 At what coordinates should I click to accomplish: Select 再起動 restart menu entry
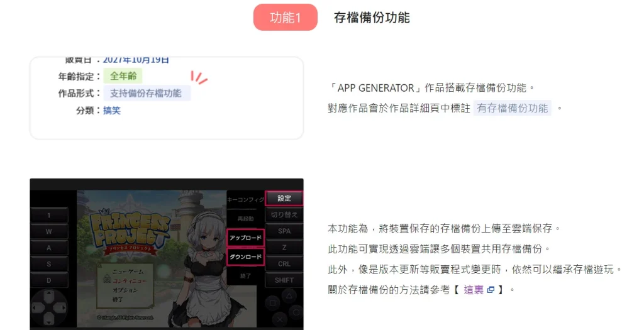(x=246, y=219)
